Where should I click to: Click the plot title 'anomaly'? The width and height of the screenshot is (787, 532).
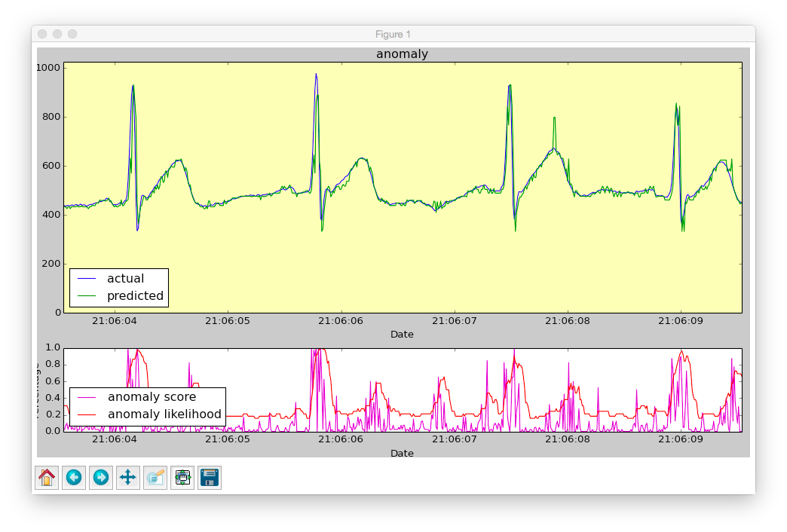(402, 54)
